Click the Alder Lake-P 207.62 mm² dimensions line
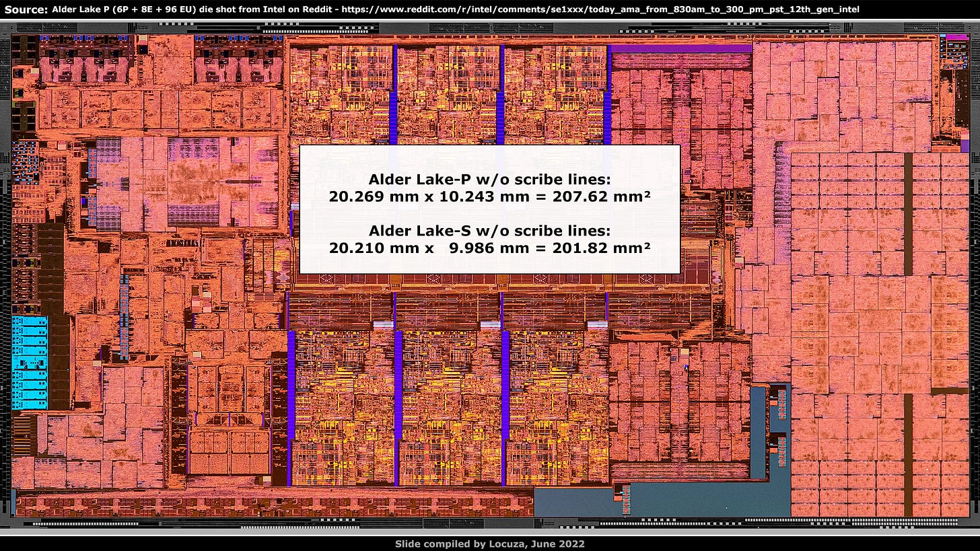The width and height of the screenshot is (980, 551). pos(489,196)
